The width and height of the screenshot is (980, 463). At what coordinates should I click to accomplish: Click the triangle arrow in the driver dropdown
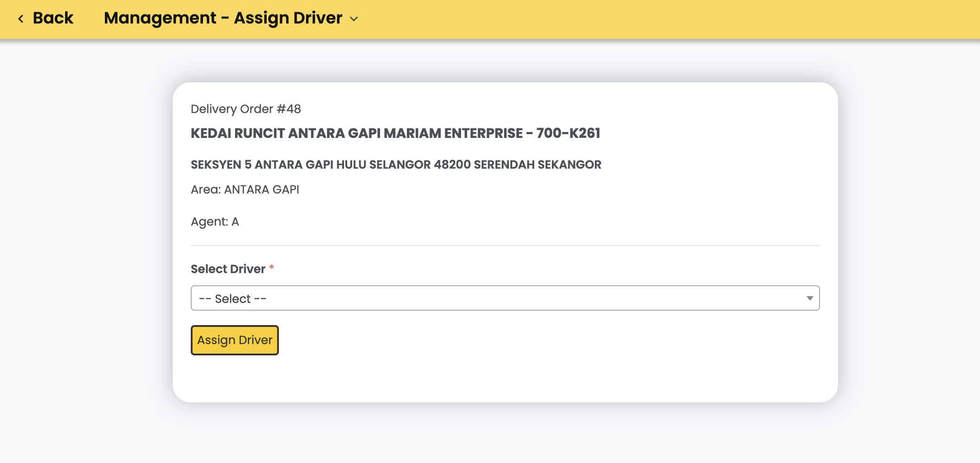click(x=810, y=298)
